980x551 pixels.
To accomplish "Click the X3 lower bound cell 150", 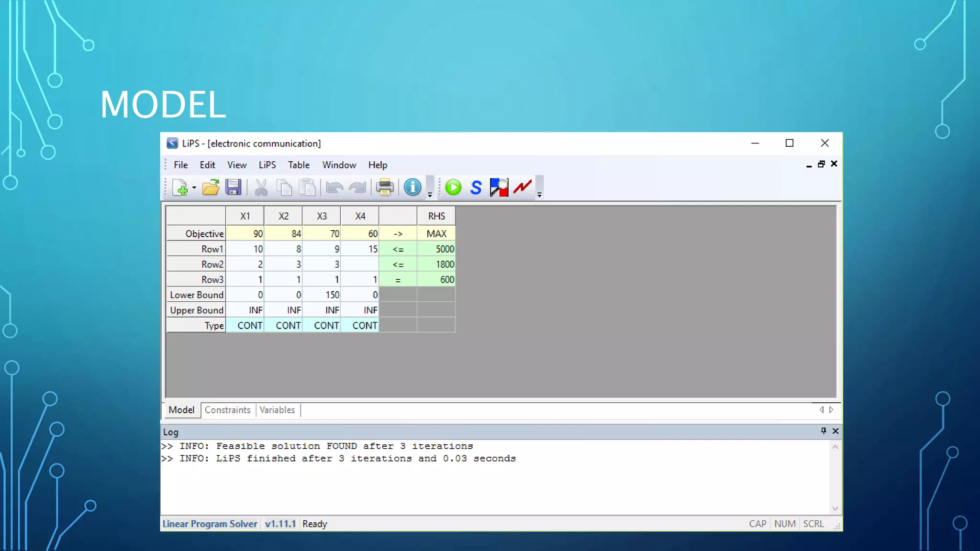I will (322, 295).
